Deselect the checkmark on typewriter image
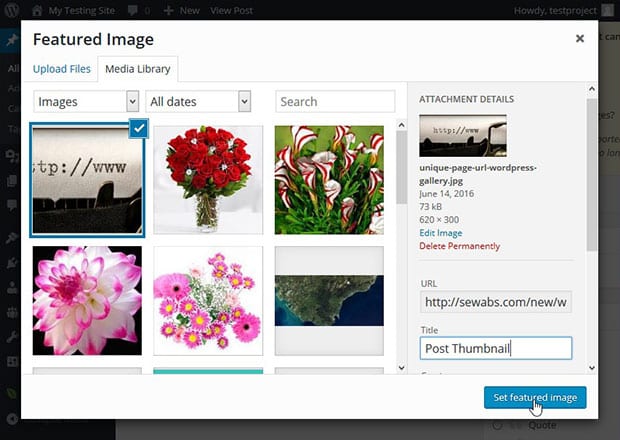The width and height of the screenshot is (620, 440). point(139,128)
